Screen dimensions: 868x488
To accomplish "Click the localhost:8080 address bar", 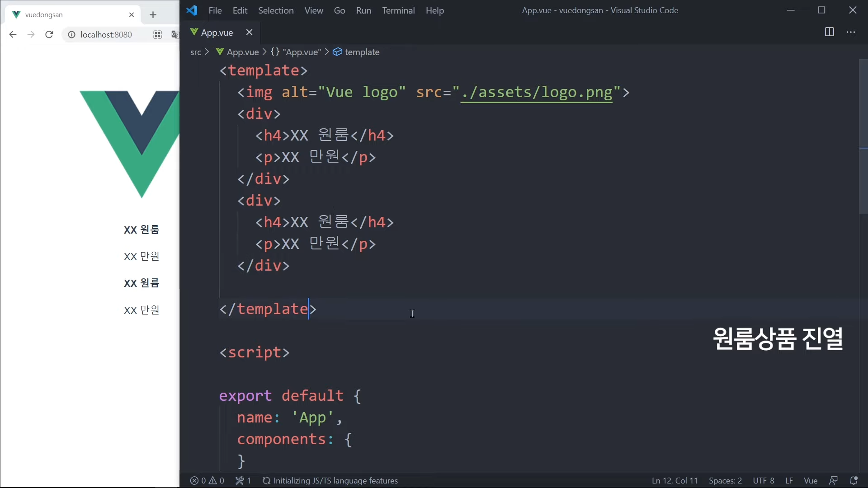I will point(106,35).
